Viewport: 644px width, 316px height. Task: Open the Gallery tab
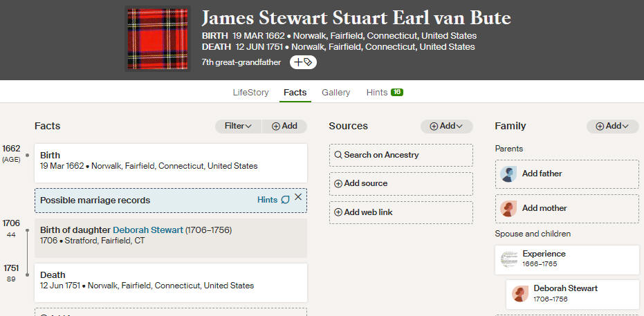tap(336, 93)
